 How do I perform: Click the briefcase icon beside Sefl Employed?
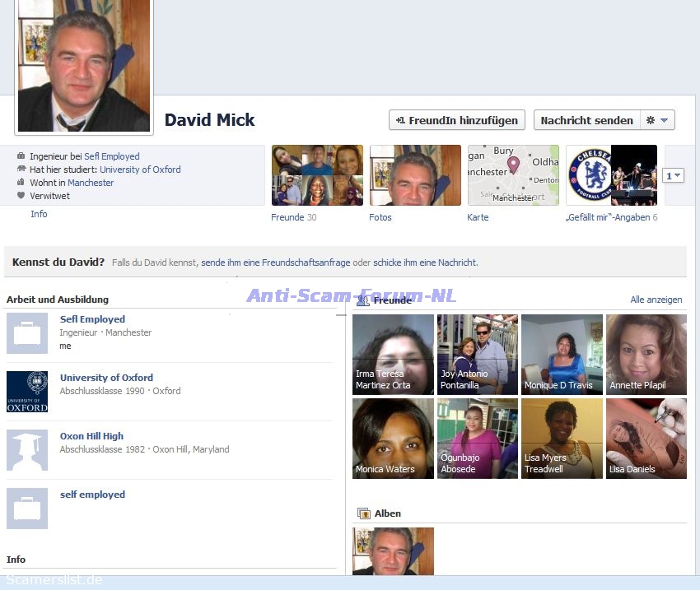click(x=27, y=333)
